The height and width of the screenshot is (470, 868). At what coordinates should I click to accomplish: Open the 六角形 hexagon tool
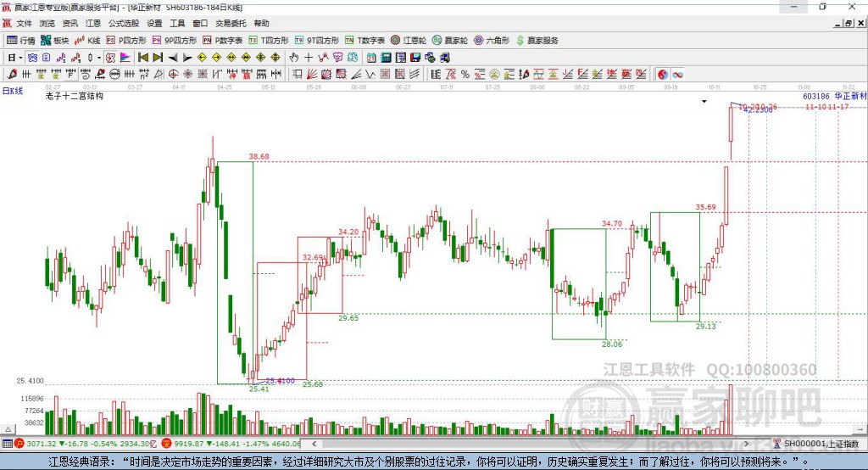492,41
